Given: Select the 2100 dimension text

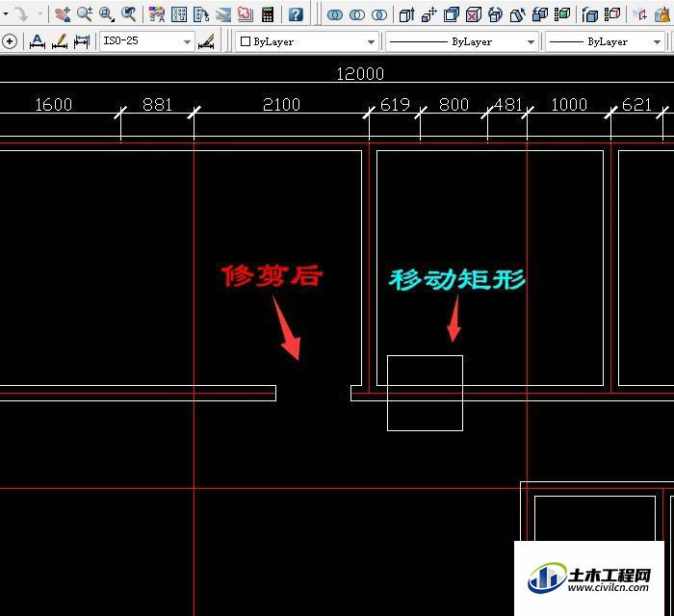Looking at the screenshot, I should pos(281,105).
